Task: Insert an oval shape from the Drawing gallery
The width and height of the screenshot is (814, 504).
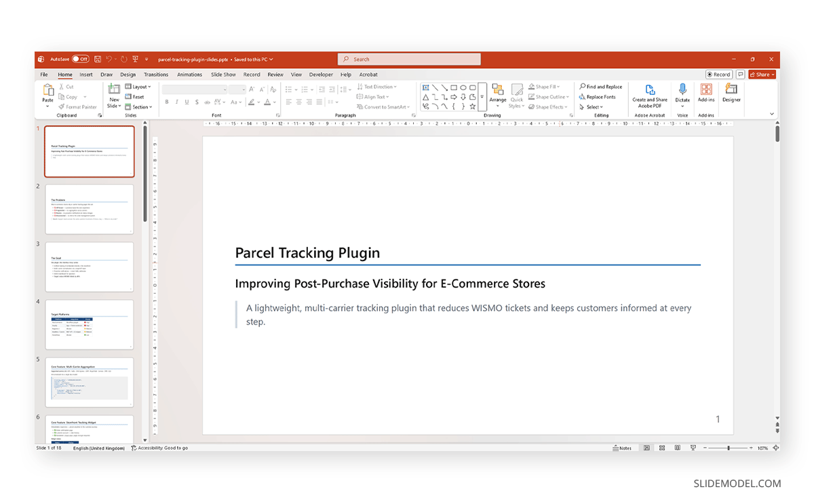Action: pyautogui.click(x=463, y=88)
